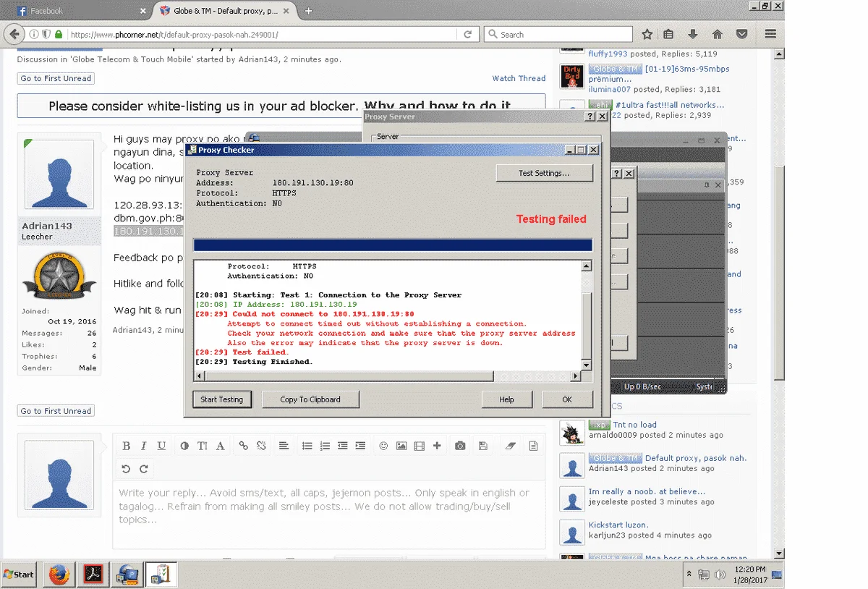Apply underline formatting in reply editor

(161, 446)
